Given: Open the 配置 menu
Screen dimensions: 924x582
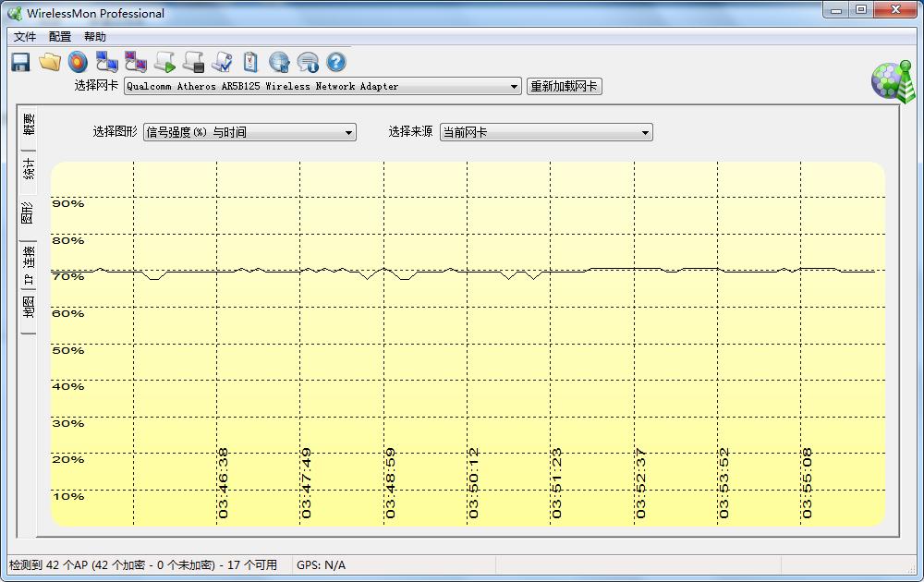Looking at the screenshot, I should pyautogui.click(x=60, y=37).
